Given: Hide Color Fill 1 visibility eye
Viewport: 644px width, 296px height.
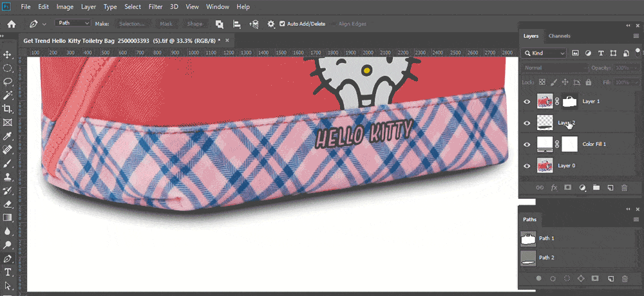Looking at the screenshot, I should (527, 144).
